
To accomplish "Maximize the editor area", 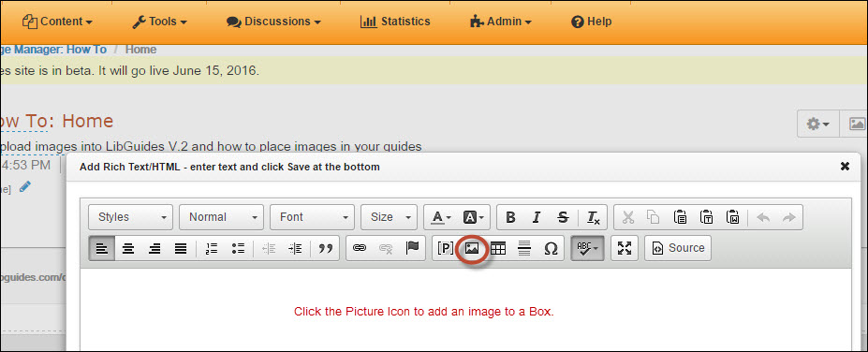I will (625, 248).
